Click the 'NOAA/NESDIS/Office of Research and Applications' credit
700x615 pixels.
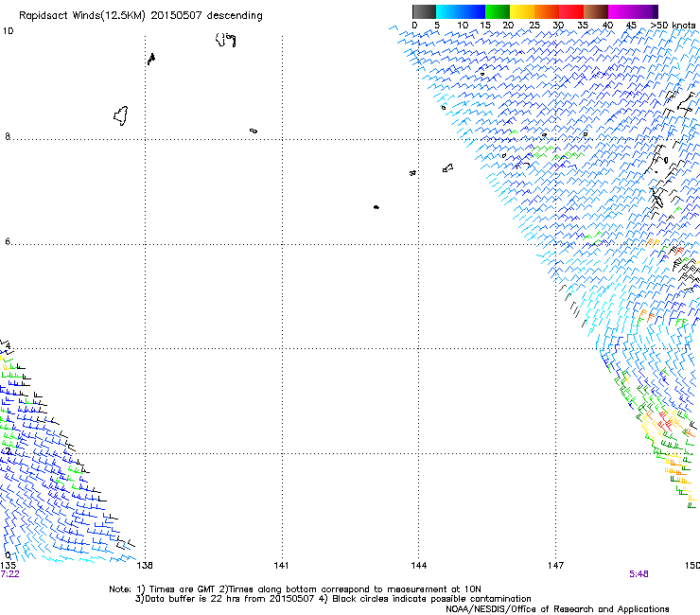pyautogui.click(x=557, y=609)
